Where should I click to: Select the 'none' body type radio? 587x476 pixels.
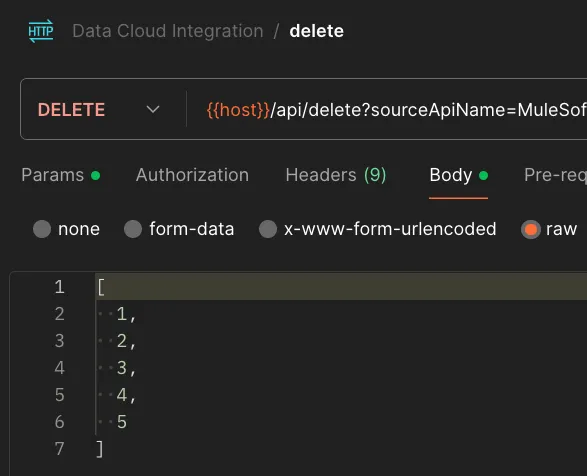tap(42, 229)
